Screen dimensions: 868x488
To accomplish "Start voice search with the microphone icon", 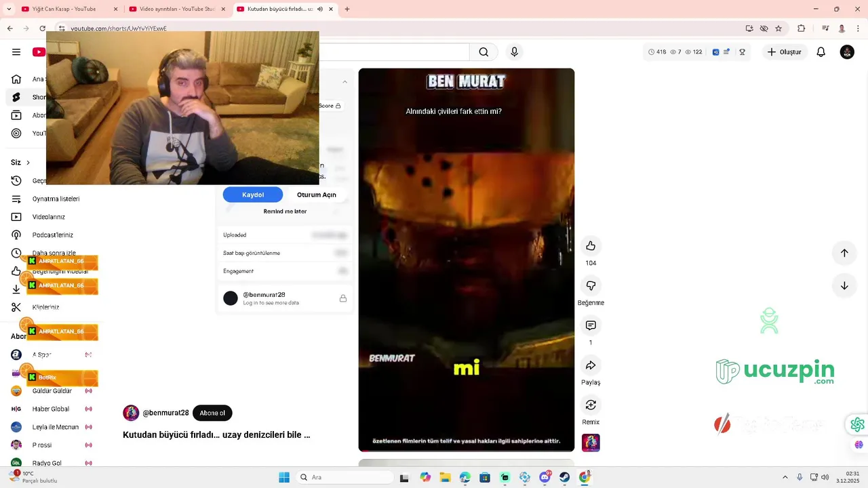I will point(514,52).
